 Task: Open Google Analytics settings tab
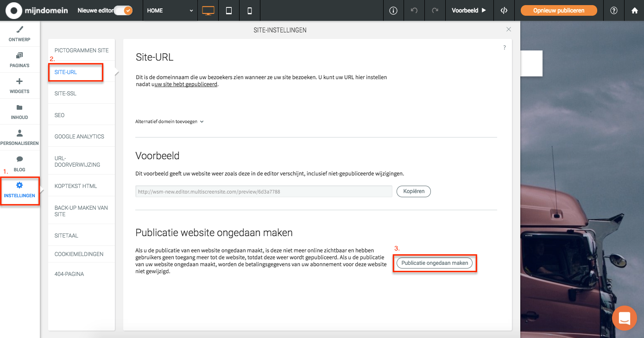79,137
